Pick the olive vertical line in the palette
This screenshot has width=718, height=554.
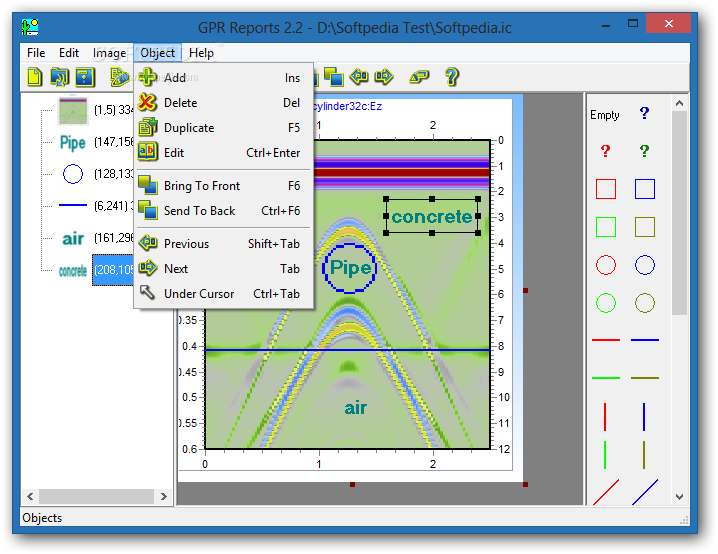pyautogui.click(x=644, y=455)
